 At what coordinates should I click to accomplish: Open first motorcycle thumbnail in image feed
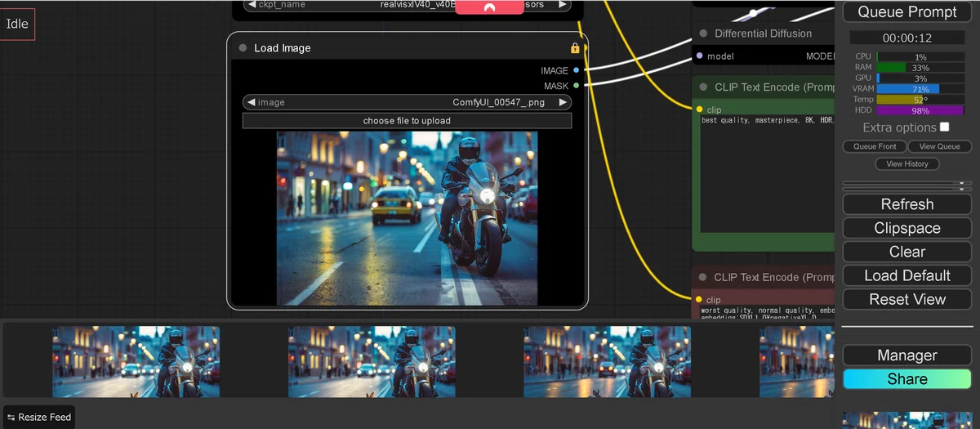[136, 362]
